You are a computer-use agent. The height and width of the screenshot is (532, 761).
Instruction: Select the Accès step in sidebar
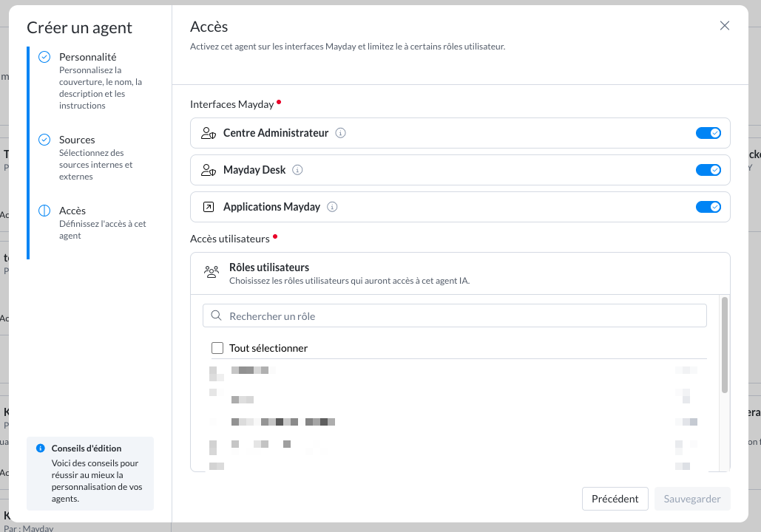pos(72,211)
